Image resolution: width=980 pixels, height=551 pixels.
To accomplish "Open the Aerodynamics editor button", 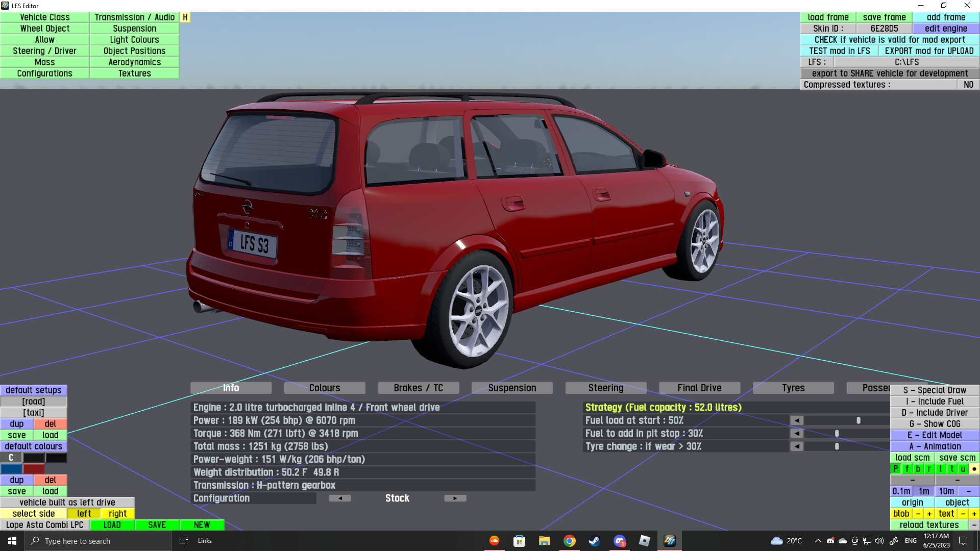I will [x=134, y=62].
